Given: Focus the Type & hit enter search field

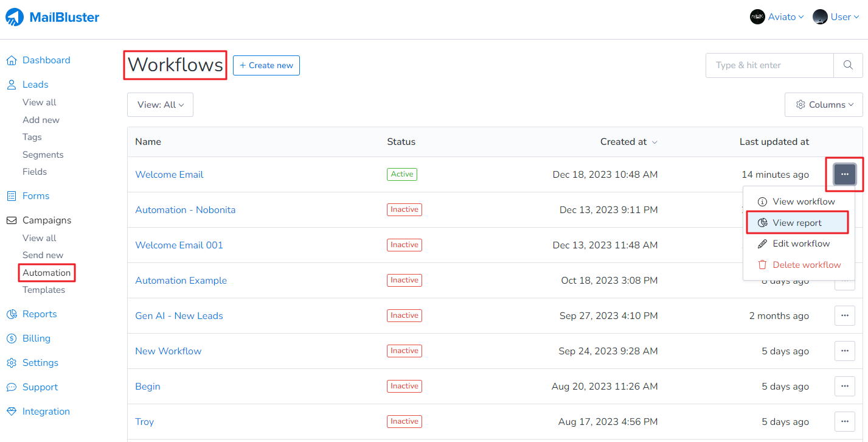Looking at the screenshot, I should point(769,65).
